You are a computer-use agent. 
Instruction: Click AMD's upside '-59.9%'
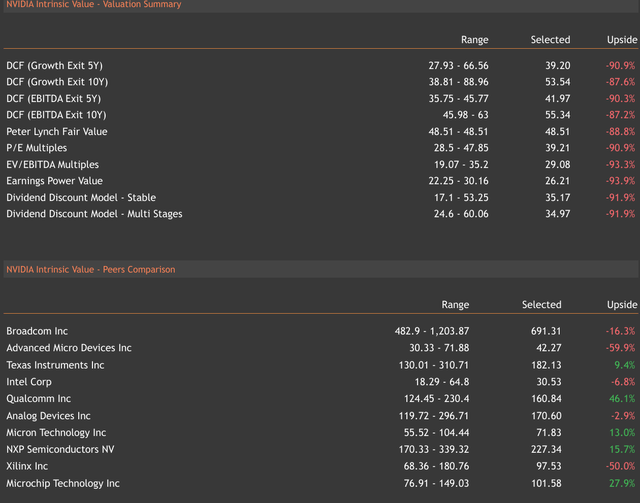click(620, 348)
